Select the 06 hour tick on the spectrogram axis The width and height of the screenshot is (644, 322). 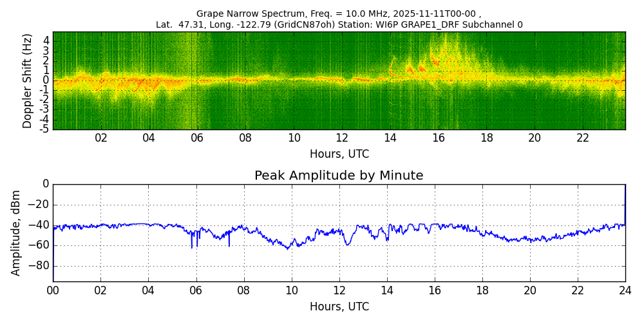coord(197,138)
